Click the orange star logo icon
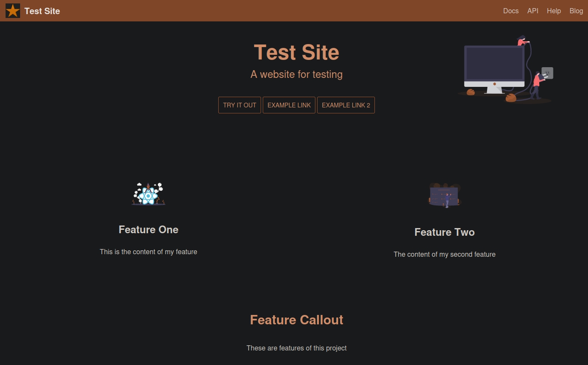 click(x=13, y=11)
